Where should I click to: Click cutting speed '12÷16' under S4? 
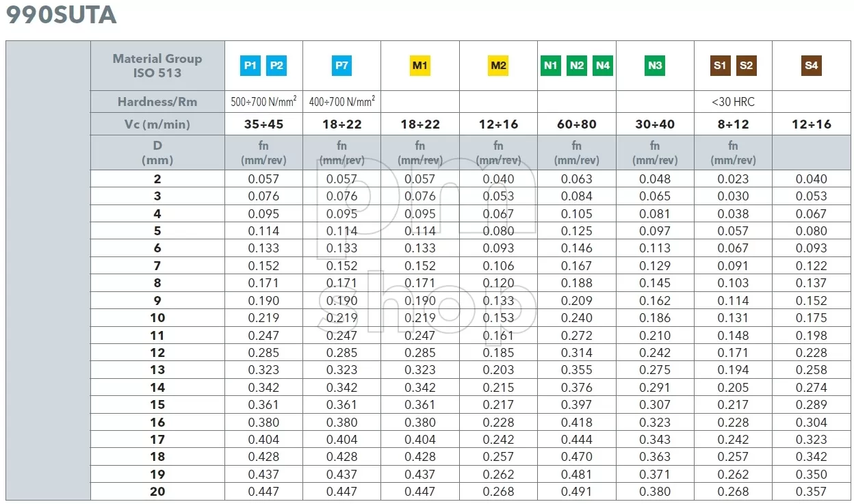tap(812, 124)
